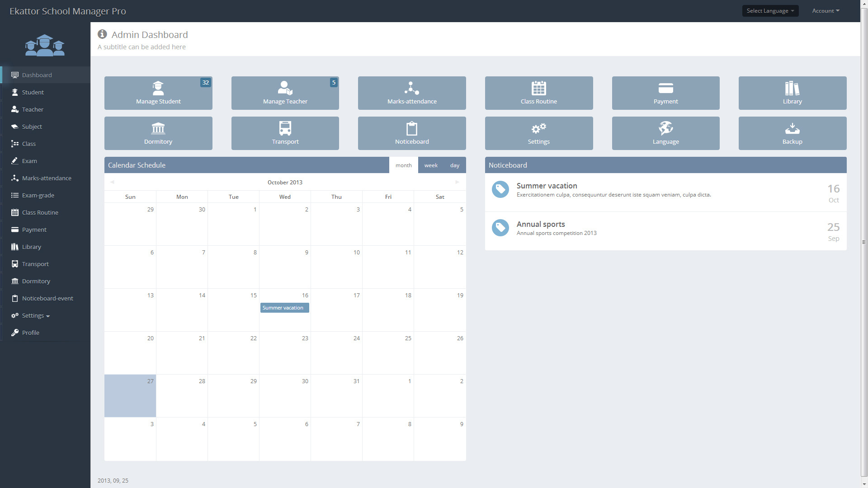The image size is (868, 488).
Task: Open the Annual sports notice
Action: click(x=541, y=224)
